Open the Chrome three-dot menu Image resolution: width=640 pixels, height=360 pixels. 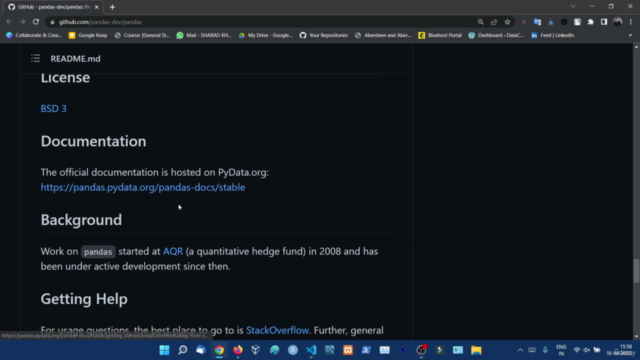[631, 22]
